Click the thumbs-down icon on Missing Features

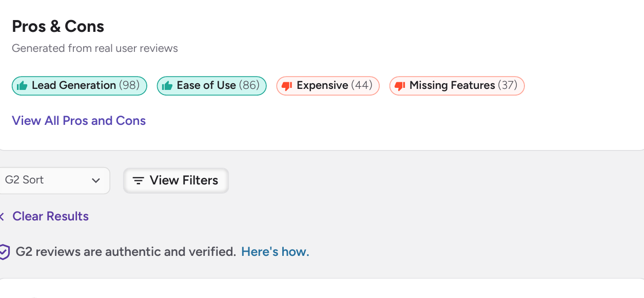[400, 86]
